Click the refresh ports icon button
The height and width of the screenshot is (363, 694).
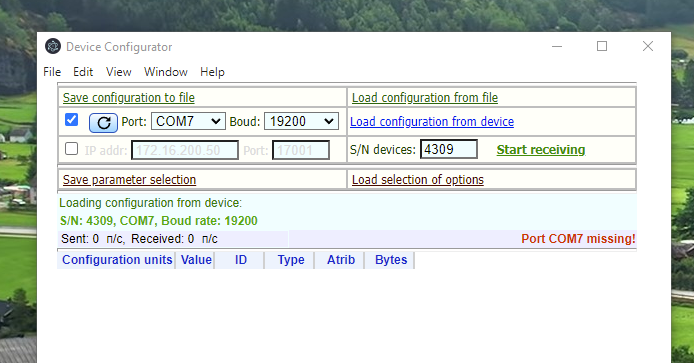pos(103,123)
